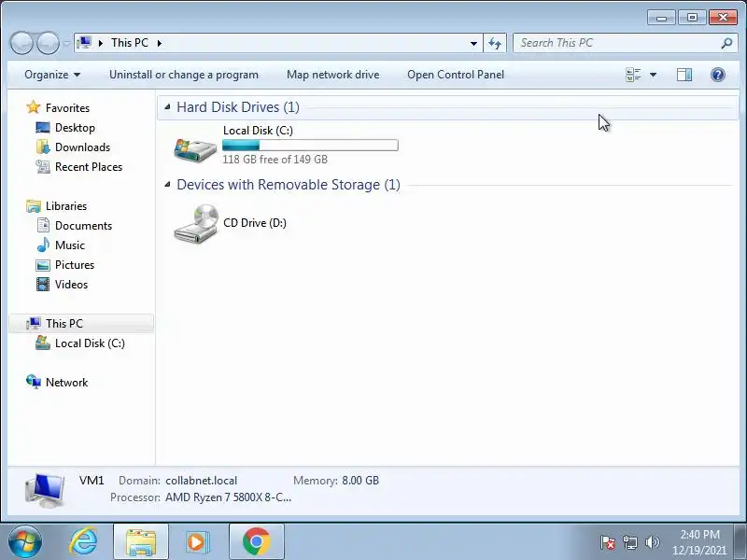The width and height of the screenshot is (747, 560).
Task: Expand the address bar history dropdown
Action: pyautogui.click(x=473, y=43)
